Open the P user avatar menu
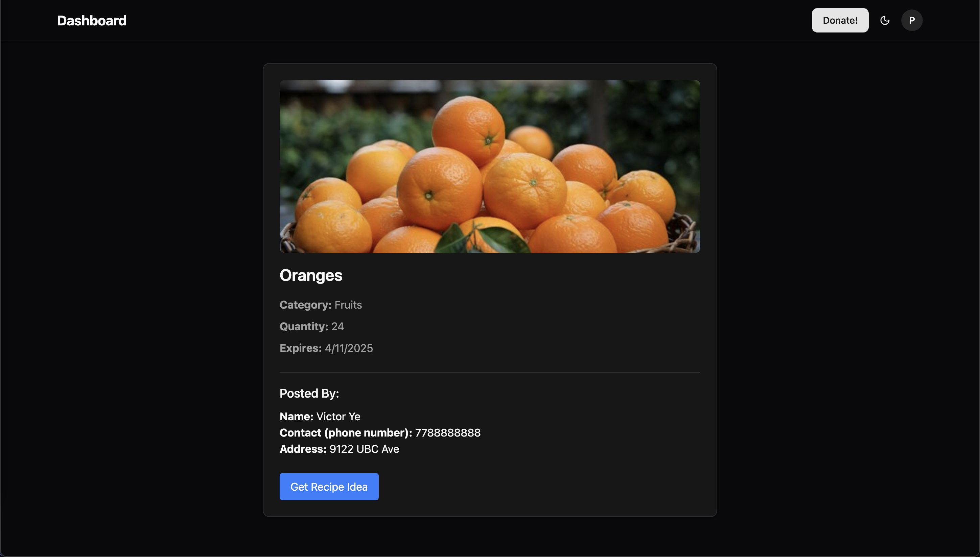Screen dimensions: 980x557 (x=912, y=20)
